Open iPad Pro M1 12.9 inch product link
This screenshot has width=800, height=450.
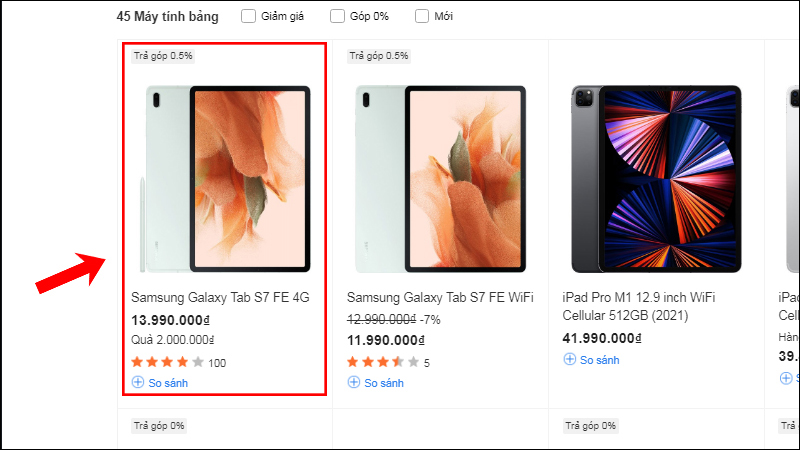[640, 307]
